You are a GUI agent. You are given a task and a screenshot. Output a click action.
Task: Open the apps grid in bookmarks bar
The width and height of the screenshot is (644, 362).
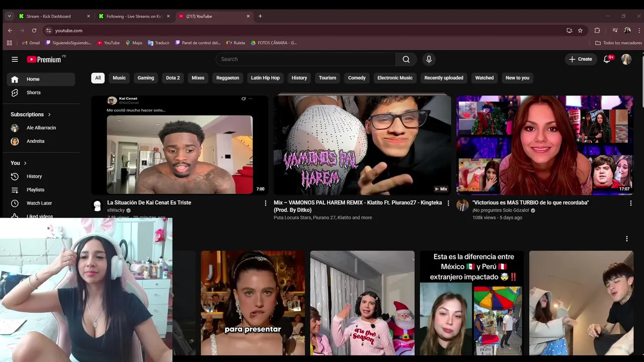pos(9,43)
